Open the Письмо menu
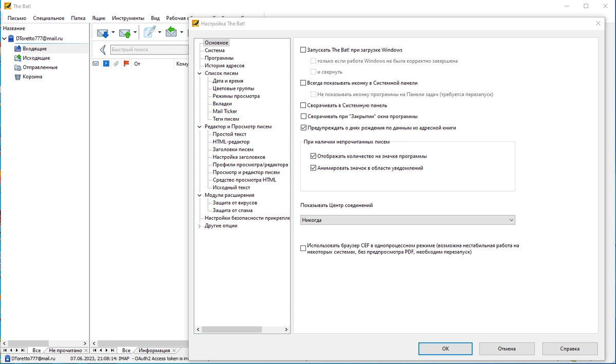 click(17, 18)
